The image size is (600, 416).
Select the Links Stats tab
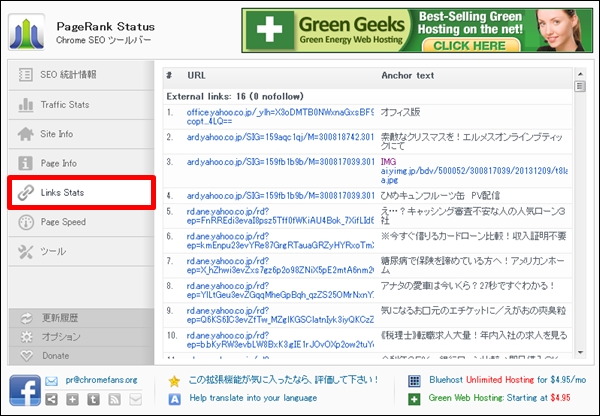coord(81,193)
